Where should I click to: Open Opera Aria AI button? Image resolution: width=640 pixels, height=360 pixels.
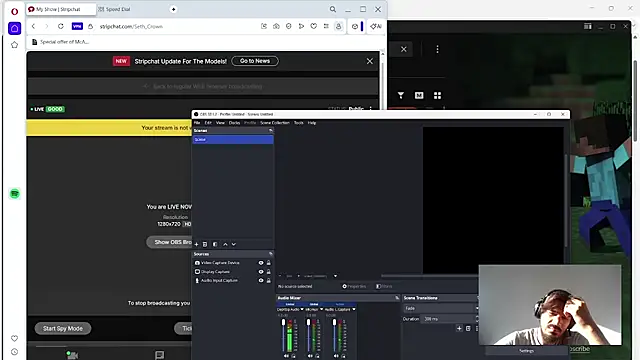pos(376,26)
